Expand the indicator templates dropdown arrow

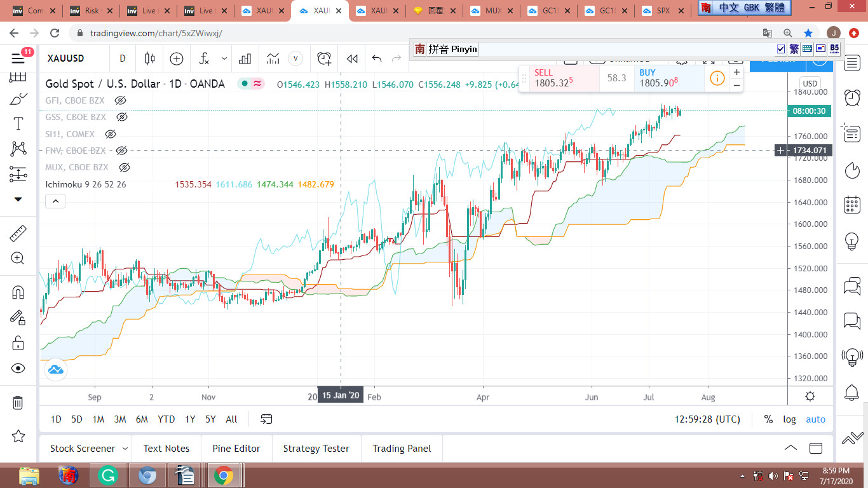[x=224, y=58]
